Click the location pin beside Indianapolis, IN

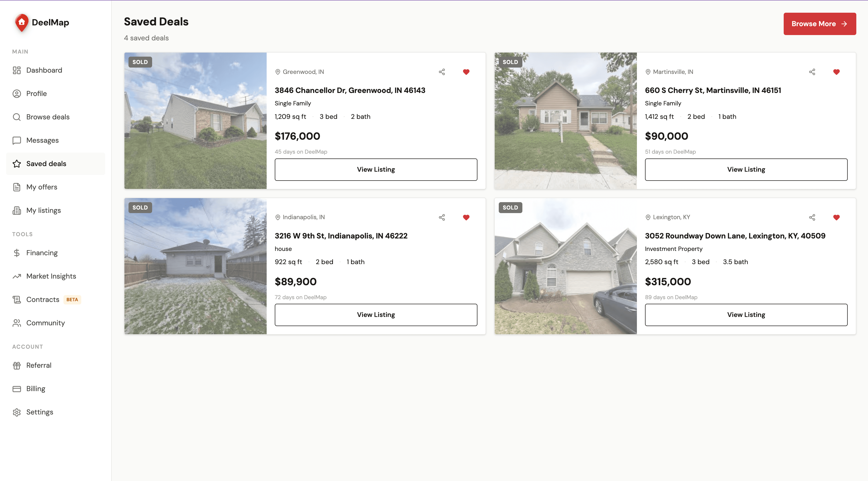pyautogui.click(x=278, y=217)
